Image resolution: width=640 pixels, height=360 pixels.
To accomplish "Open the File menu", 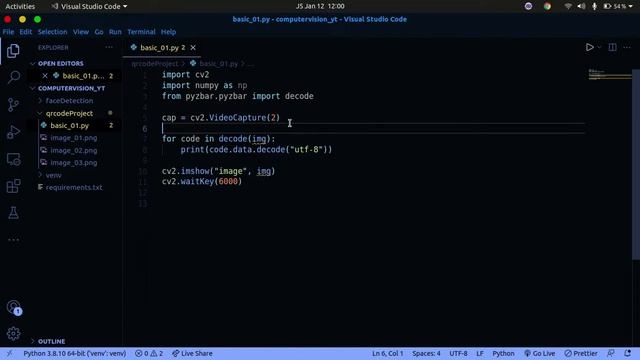I will pyautogui.click(x=8, y=32).
